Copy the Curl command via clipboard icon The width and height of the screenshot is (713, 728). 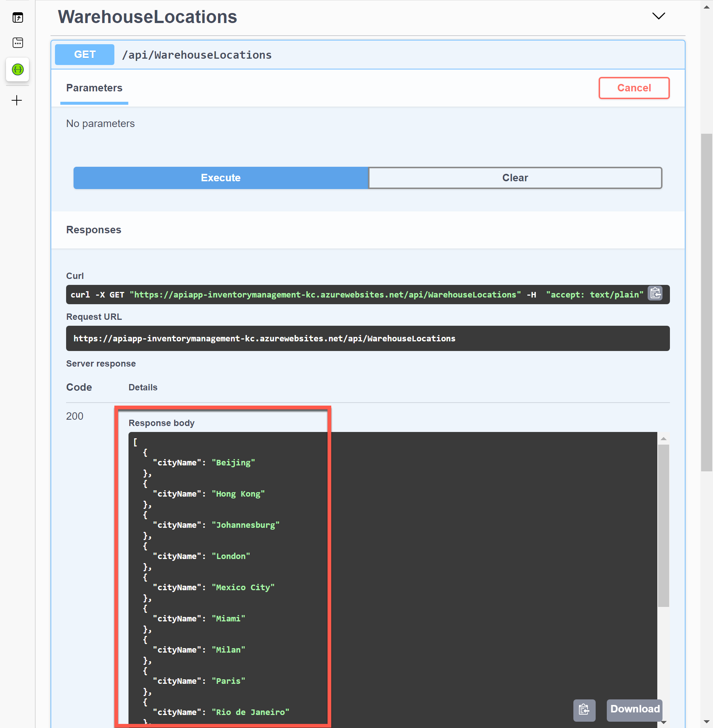tap(655, 294)
